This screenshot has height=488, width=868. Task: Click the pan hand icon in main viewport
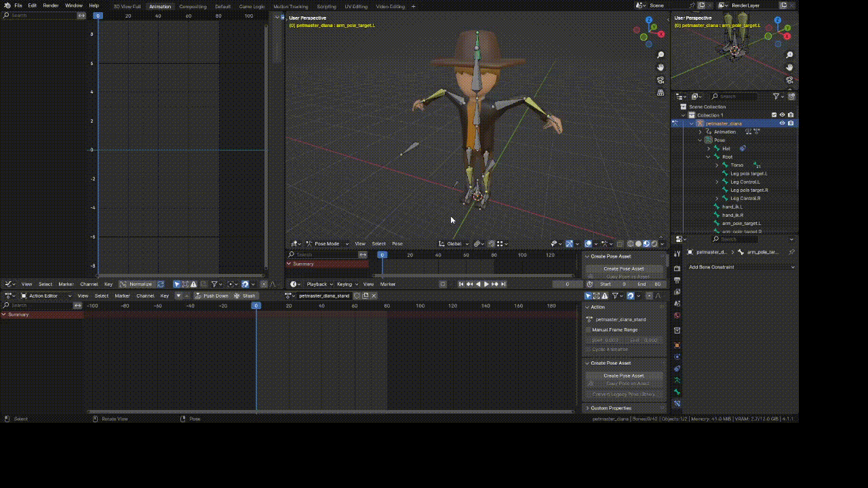tap(660, 68)
